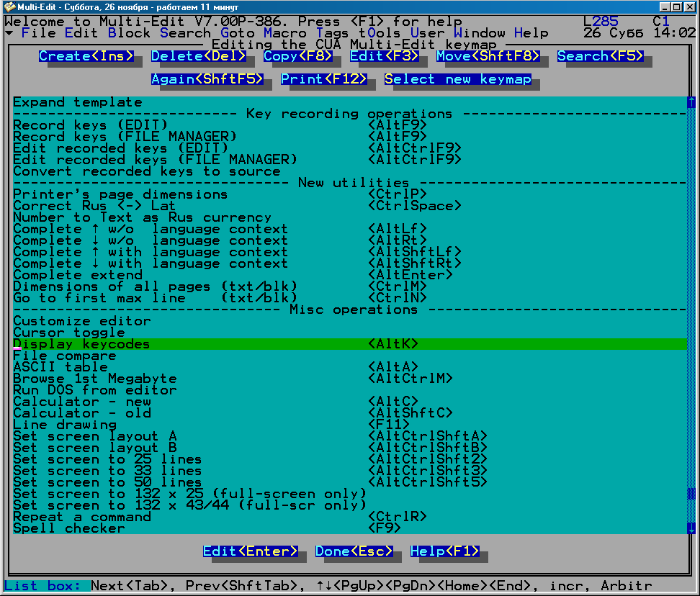Click the list scrollbar thumb

click(x=691, y=494)
